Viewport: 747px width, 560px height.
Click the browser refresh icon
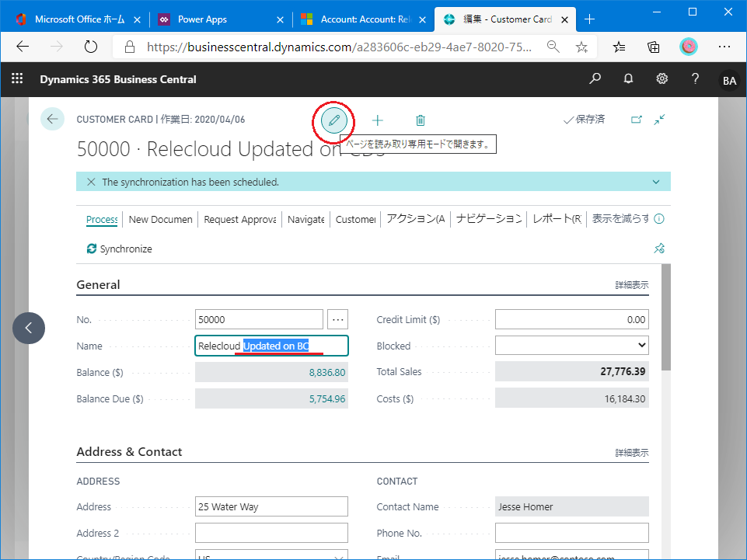coord(90,47)
